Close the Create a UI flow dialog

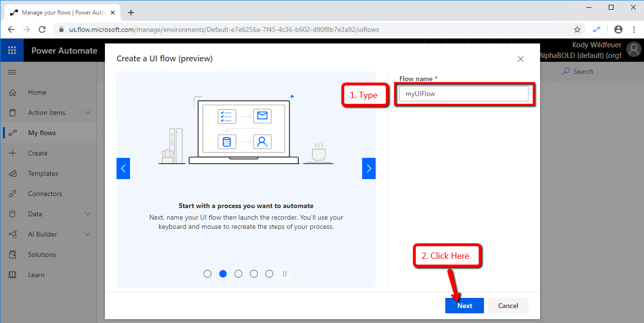[x=521, y=59]
